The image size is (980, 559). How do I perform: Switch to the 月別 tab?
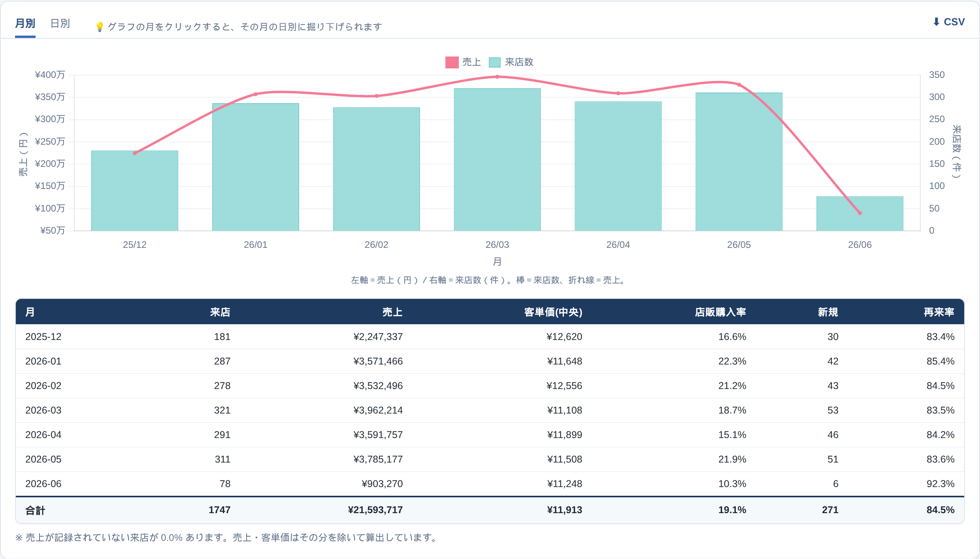25,24
